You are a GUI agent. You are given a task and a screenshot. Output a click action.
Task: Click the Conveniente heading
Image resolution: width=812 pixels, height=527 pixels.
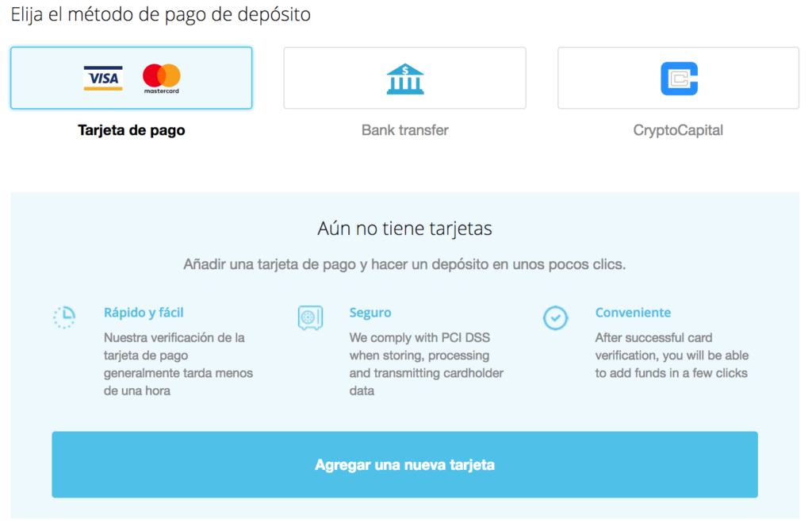tap(633, 313)
